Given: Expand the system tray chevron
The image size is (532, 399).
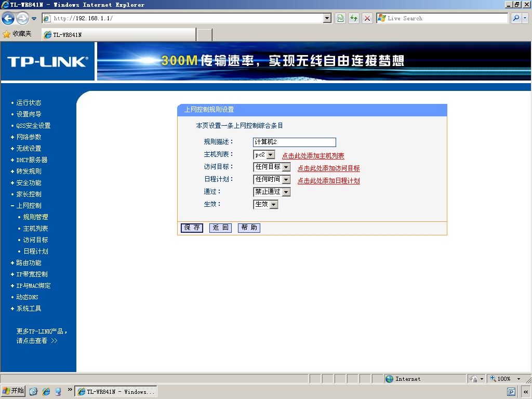Looking at the screenshot, I should [x=526, y=392].
